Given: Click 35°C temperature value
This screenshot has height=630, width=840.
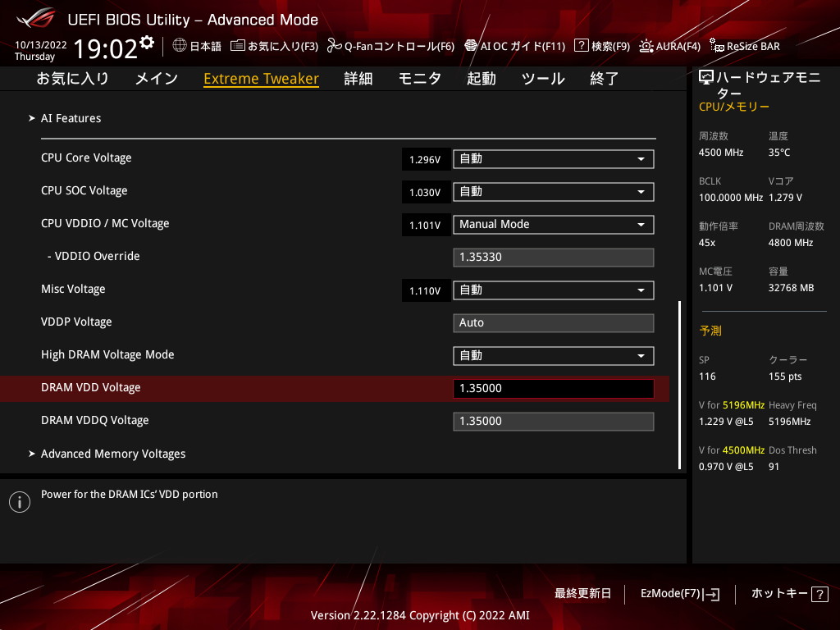Looking at the screenshot, I should pos(779,153).
